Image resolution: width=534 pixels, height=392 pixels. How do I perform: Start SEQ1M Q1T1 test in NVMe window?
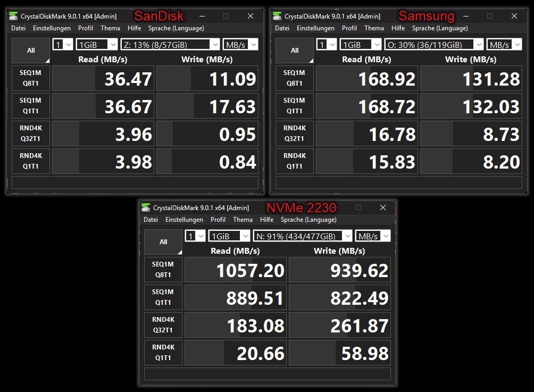coord(163,297)
